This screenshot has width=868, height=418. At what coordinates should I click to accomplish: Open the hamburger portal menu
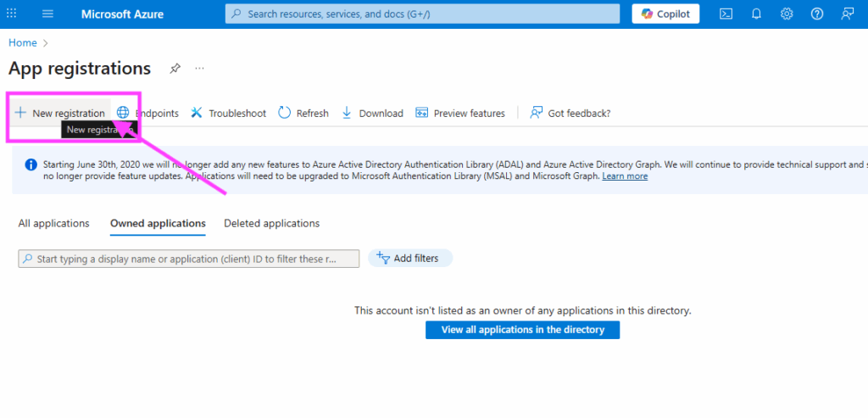47,14
